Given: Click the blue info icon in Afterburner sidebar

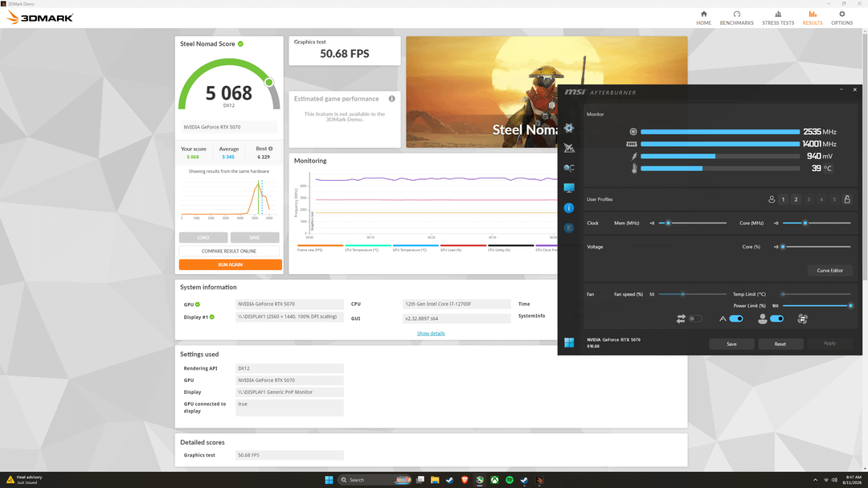Looking at the screenshot, I should (x=568, y=207).
